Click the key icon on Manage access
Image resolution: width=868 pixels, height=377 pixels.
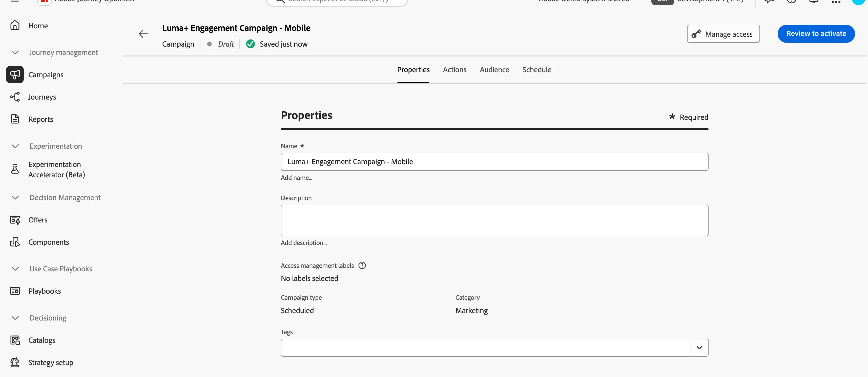click(696, 34)
